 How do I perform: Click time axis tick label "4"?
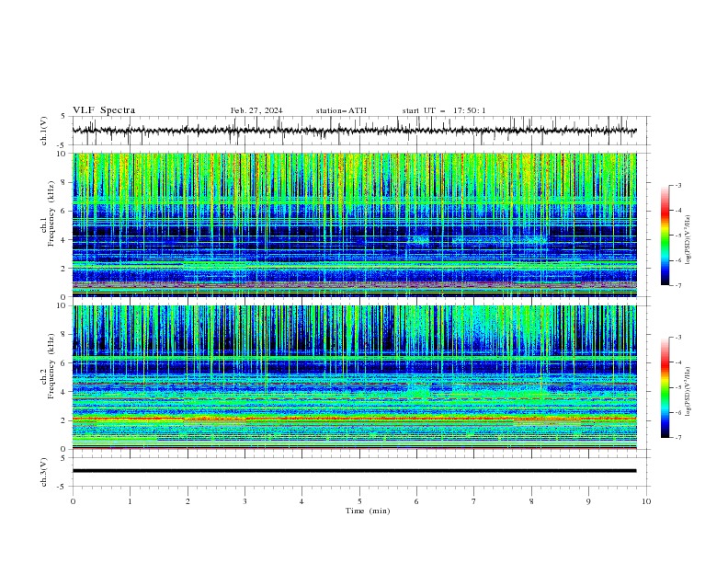click(x=302, y=501)
